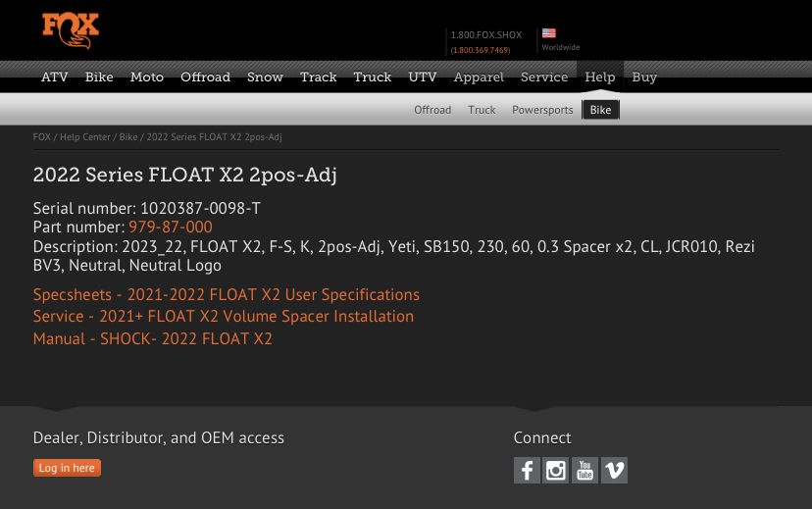The image size is (812, 509).
Task: Open FOX YouTube channel icon
Action: (x=584, y=471)
